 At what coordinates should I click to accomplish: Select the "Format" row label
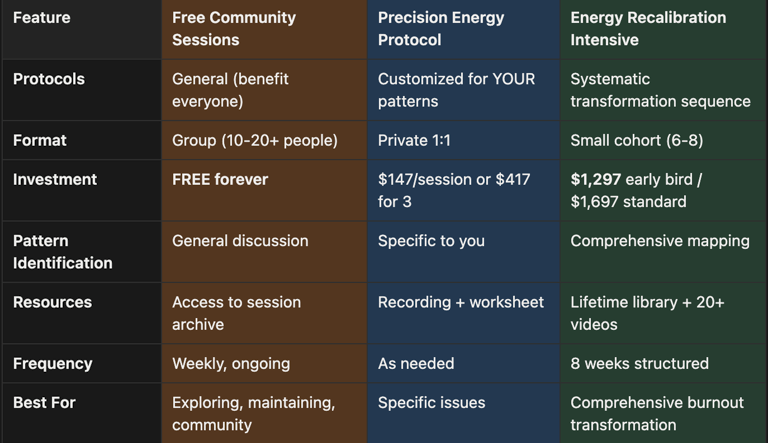coord(40,140)
